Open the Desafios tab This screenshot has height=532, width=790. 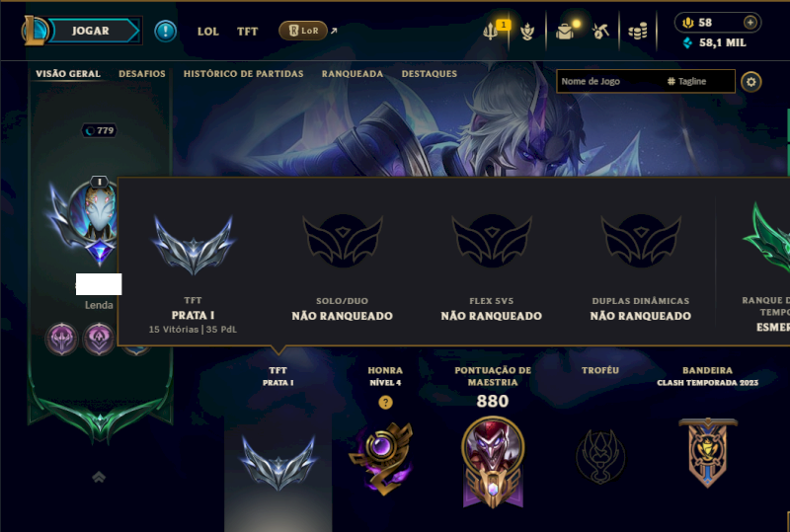point(142,74)
